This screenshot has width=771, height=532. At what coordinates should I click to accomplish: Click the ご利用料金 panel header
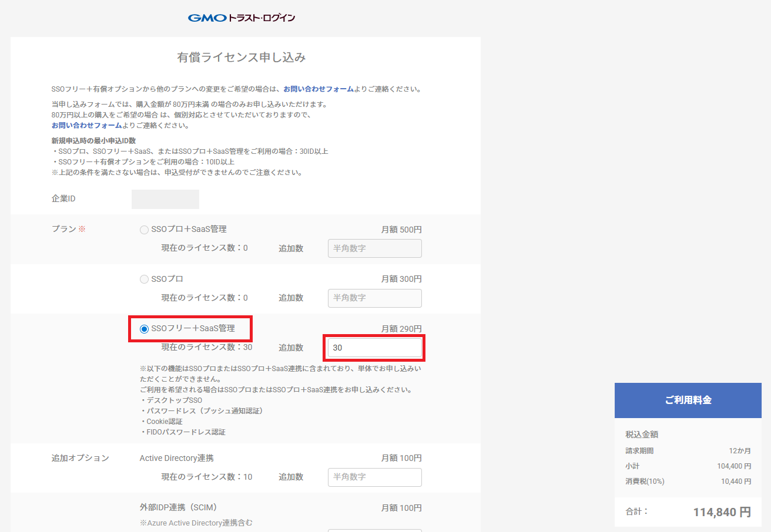click(x=688, y=400)
